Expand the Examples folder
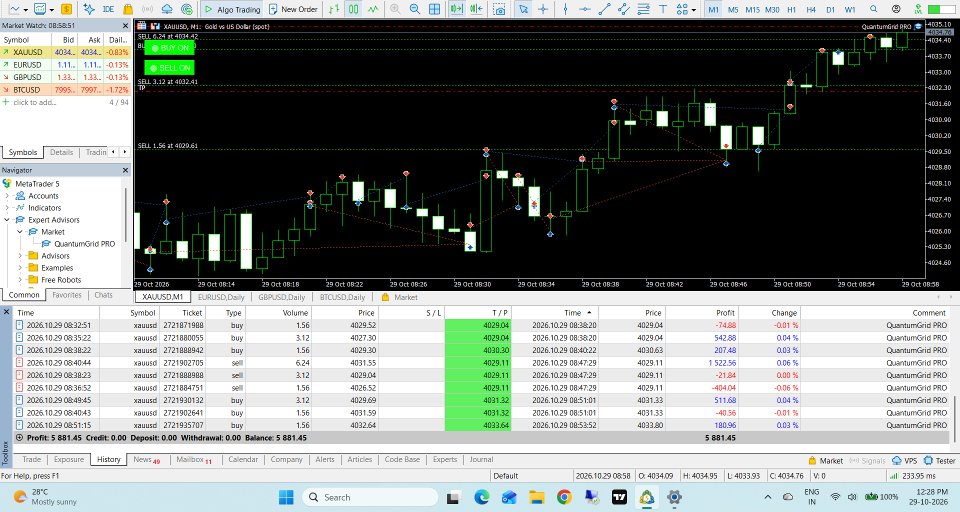 coord(20,268)
